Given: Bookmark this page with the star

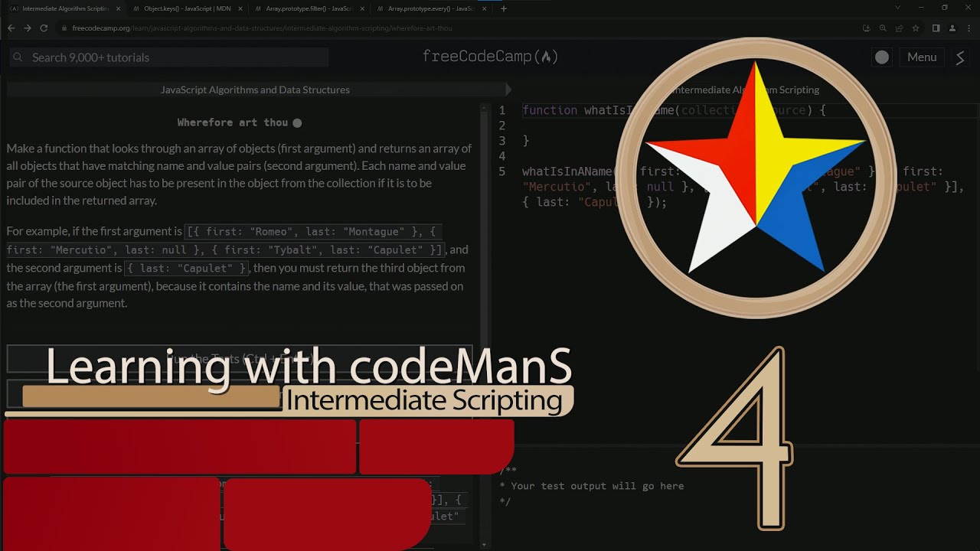Looking at the screenshot, I should [x=915, y=28].
